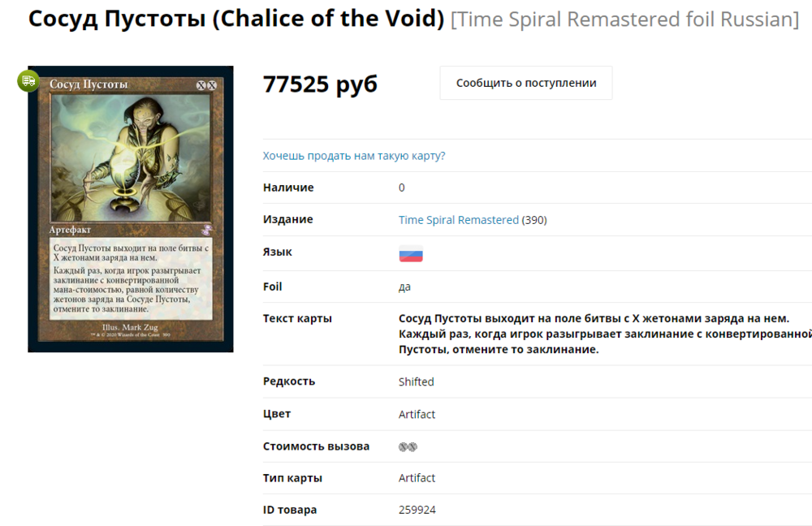The width and height of the screenshot is (812, 526).
Task: Click the Тип карты value Artifact
Action: click(x=417, y=478)
